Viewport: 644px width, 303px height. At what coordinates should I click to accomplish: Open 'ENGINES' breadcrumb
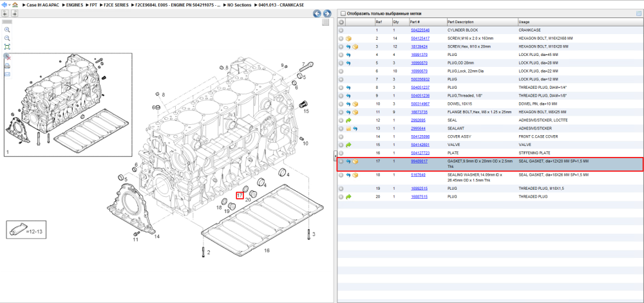(x=74, y=5)
